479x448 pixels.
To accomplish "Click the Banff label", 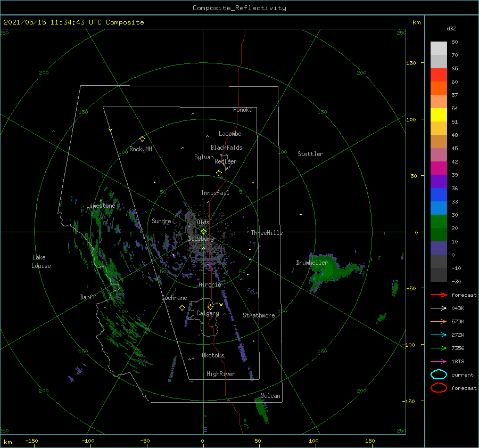I will [x=88, y=297].
